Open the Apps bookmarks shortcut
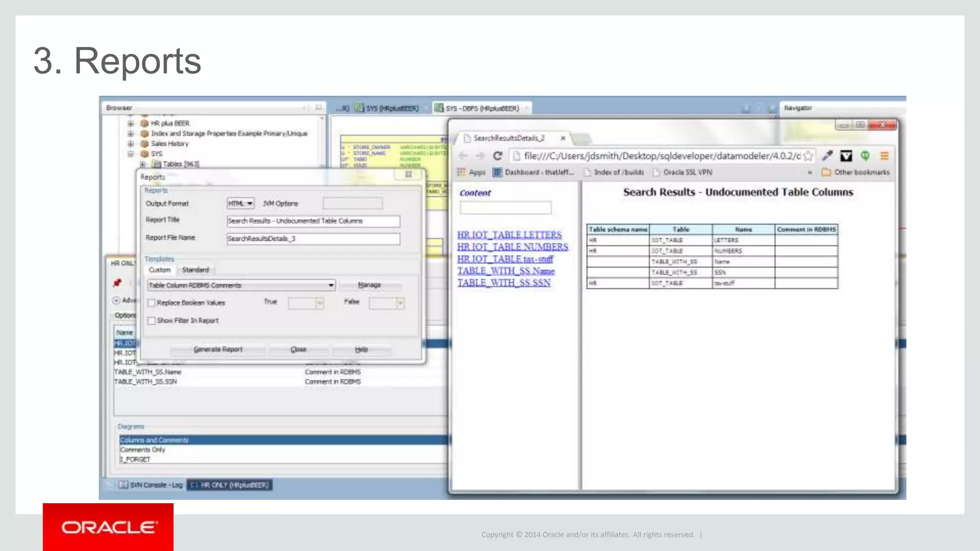Image resolution: width=980 pixels, height=551 pixels. point(471,172)
